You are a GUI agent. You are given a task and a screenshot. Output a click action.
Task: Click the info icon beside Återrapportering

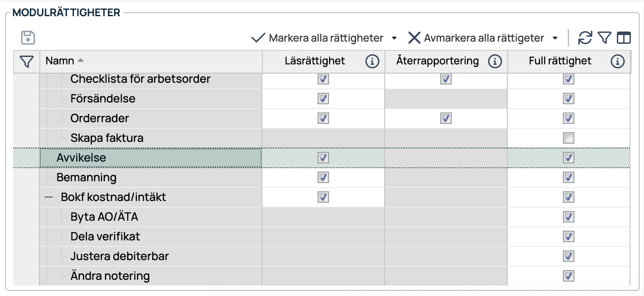495,61
